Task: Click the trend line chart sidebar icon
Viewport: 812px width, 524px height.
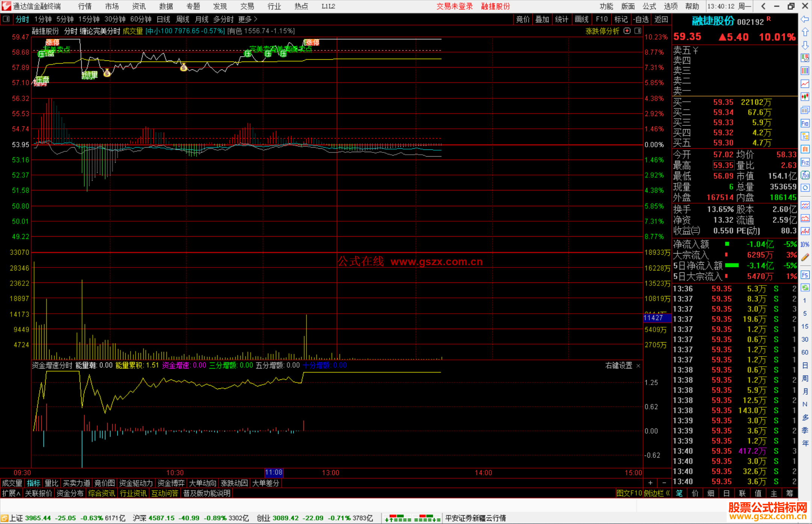Action: tap(805, 83)
